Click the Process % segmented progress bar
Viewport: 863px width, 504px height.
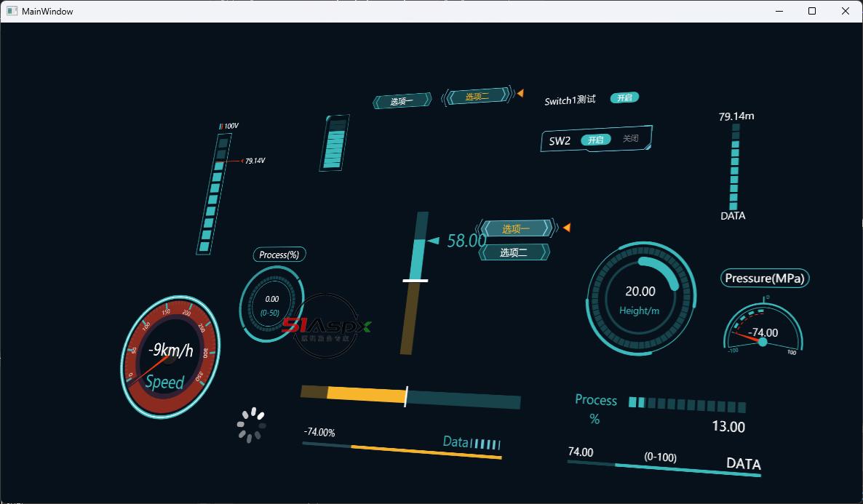tap(686, 404)
